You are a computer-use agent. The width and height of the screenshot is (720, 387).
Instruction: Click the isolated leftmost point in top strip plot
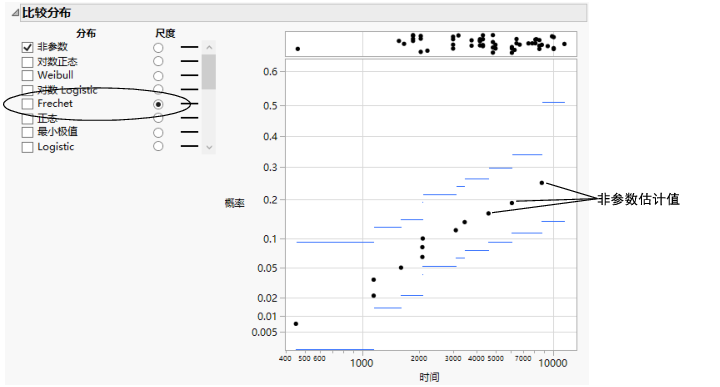(x=298, y=49)
